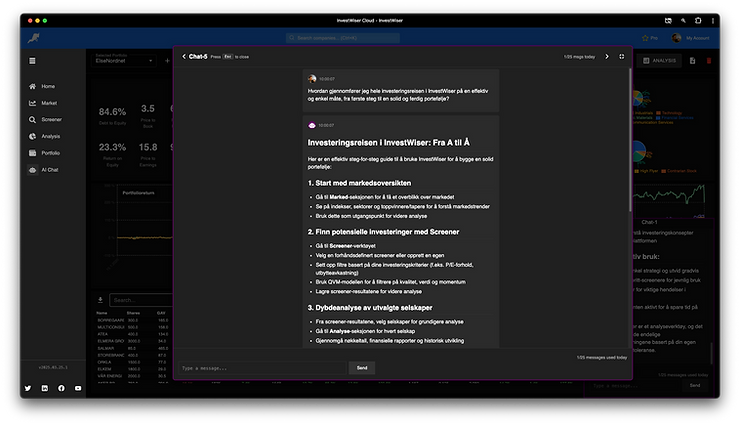Select AI Chat in the sidebar

coord(50,170)
